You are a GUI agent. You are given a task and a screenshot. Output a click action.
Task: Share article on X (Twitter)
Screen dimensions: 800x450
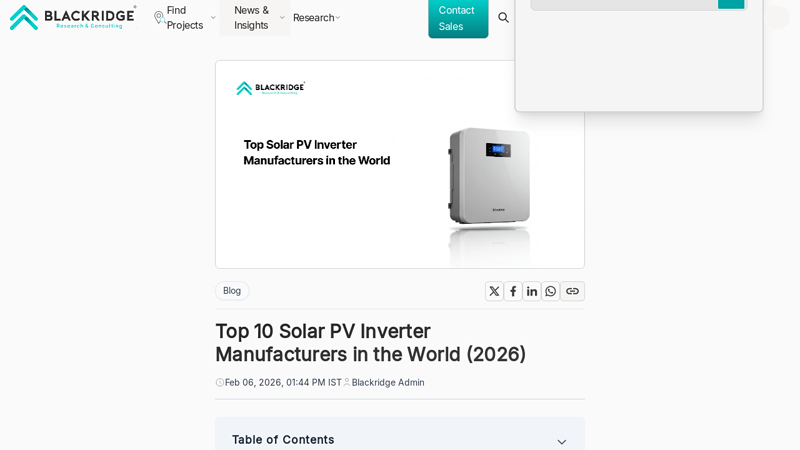coord(494,291)
